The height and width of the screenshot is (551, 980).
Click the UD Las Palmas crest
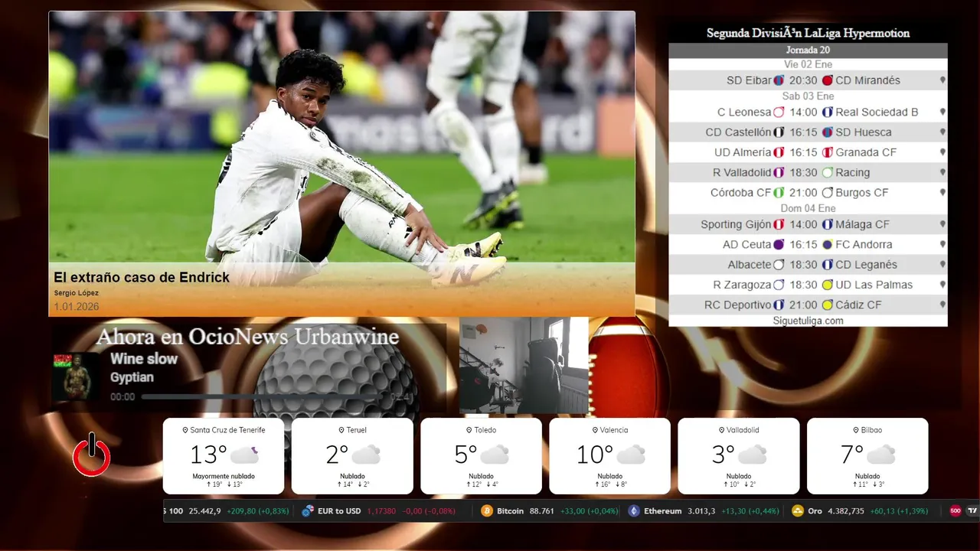pyautogui.click(x=827, y=285)
